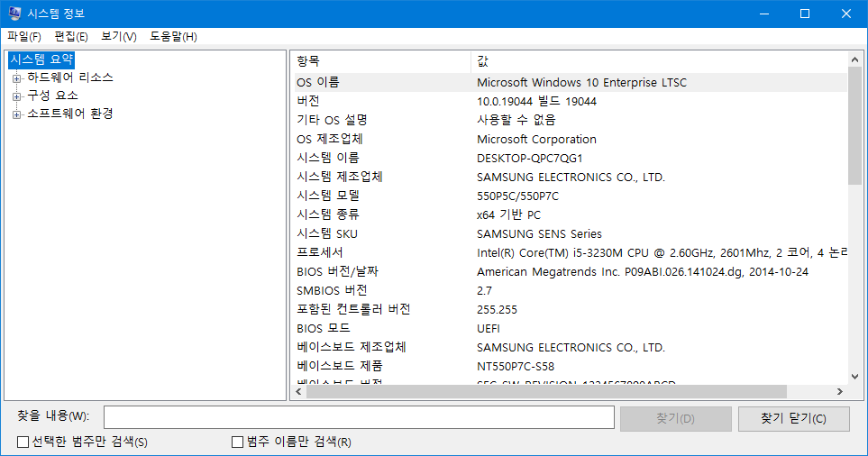Click the Intel Core i5-3230M processor value
Image resolution: width=868 pixels, height=456 pixels.
(x=662, y=252)
